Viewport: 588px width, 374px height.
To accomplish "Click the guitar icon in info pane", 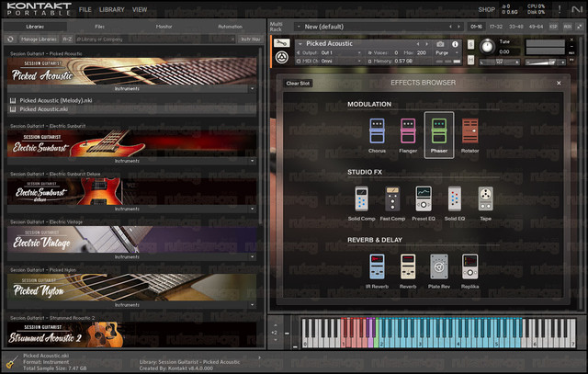I will [x=12, y=362].
